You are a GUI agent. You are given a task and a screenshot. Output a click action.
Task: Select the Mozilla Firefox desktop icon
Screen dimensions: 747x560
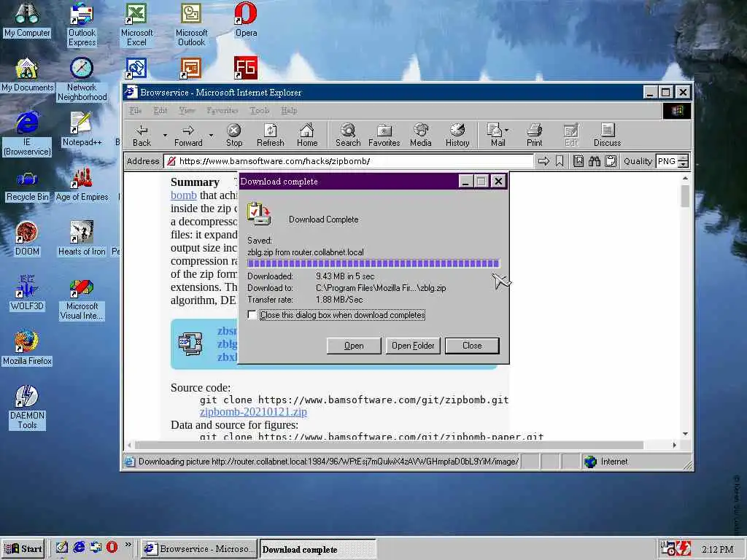pyautogui.click(x=27, y=348)
